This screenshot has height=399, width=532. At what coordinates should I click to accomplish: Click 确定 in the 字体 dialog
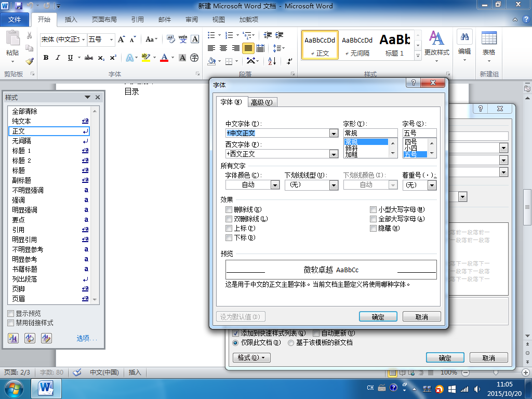click(x=378, y=316)
